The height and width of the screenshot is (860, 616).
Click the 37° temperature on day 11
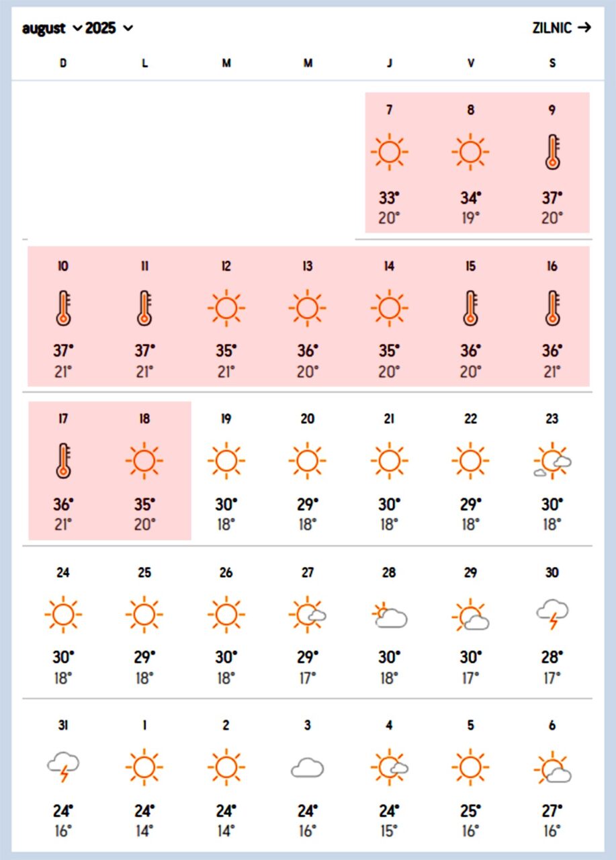144,350
